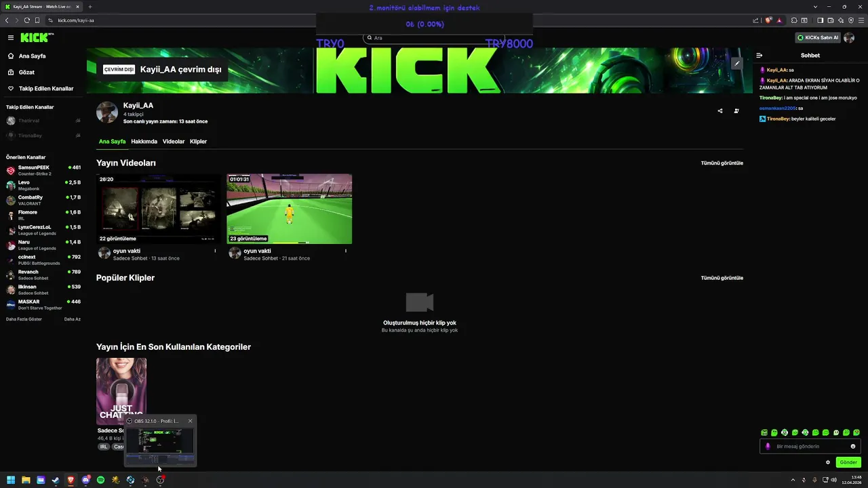Screen dimensions: 868x488
Task: Open chat settings gear icon
Action: 828,462
